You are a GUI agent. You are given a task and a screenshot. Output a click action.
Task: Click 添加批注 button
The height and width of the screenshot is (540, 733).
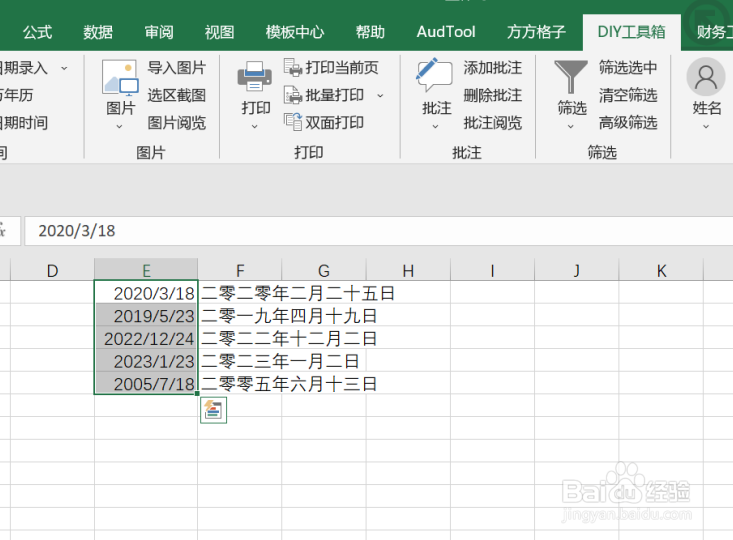pos(493,68)
